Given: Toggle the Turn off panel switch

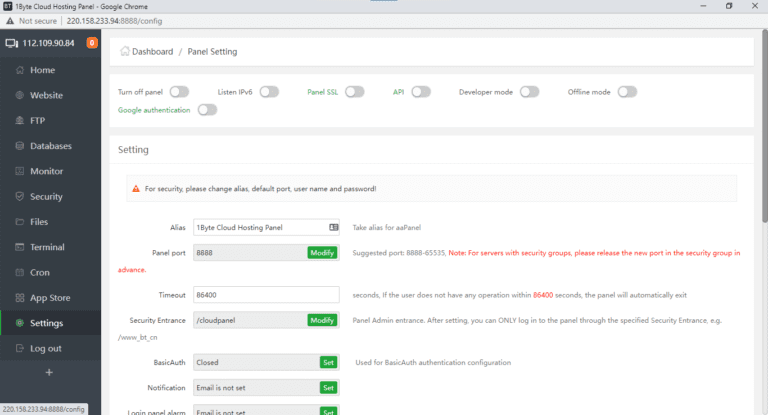Looking at the screenshot, I should coord(179,92).
